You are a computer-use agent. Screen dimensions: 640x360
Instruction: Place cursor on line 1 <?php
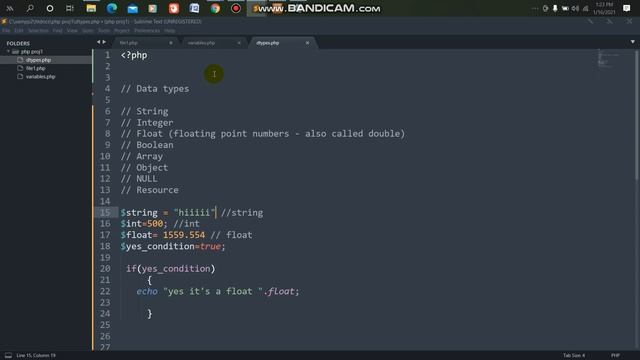(x=134, y=55)
